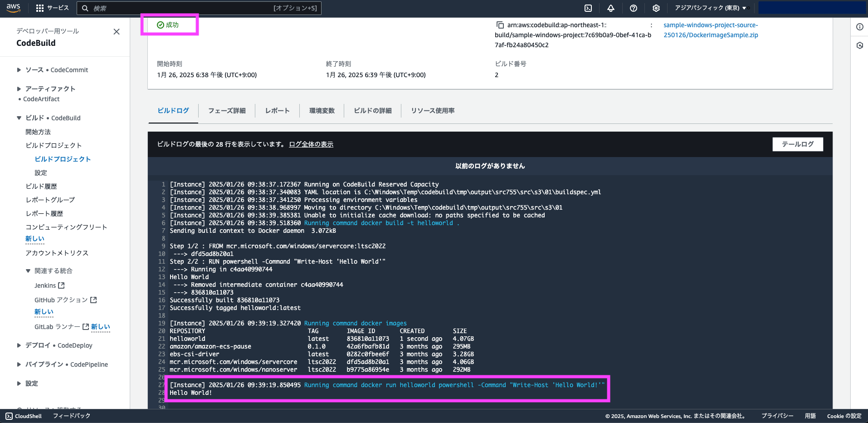Screen dimensions: 868x423
Task: Open the hexagon tools icon on right edge
Action: click(x=859, y=45)
